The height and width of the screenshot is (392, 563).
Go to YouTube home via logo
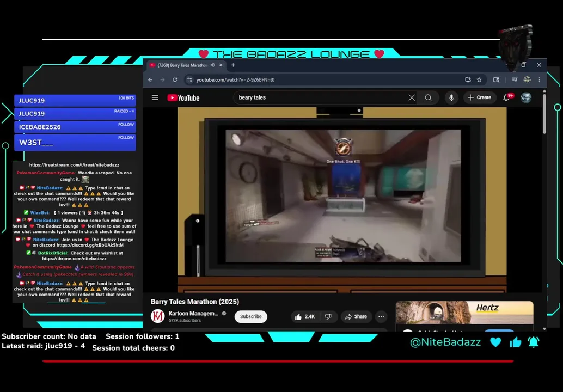(x=183, y=97)
